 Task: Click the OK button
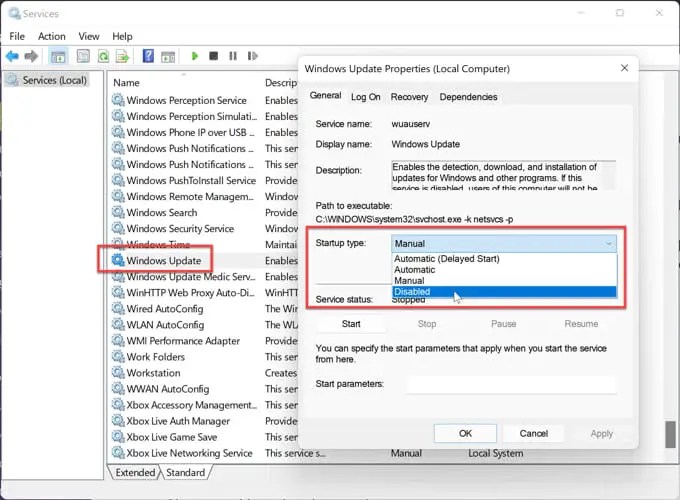click(465, 433)
